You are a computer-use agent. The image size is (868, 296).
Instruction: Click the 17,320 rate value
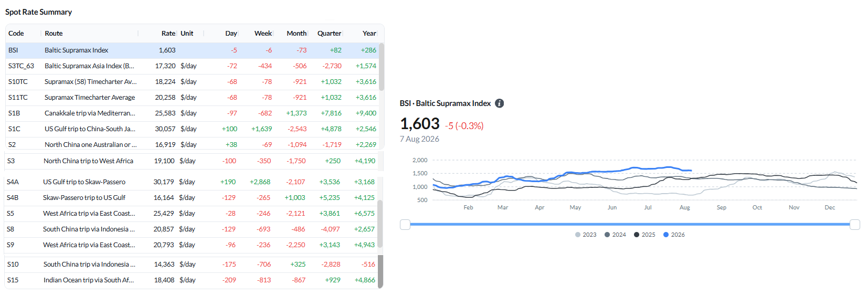click(x=165, y=66)
